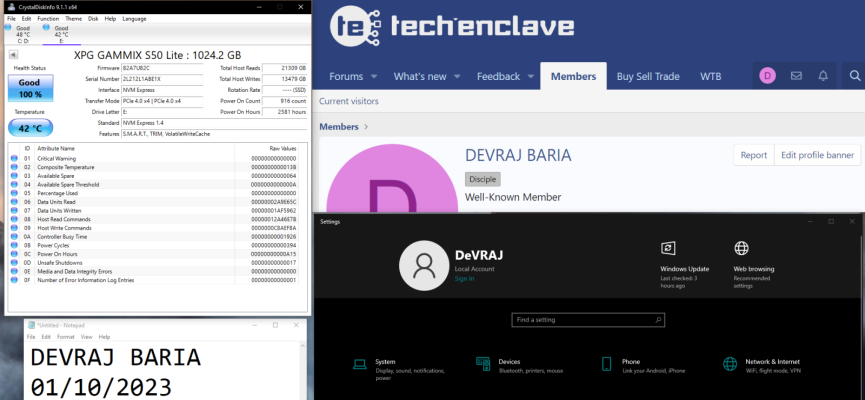Open the Theme menu in CrystalDiskInfo

click(73, 18)
